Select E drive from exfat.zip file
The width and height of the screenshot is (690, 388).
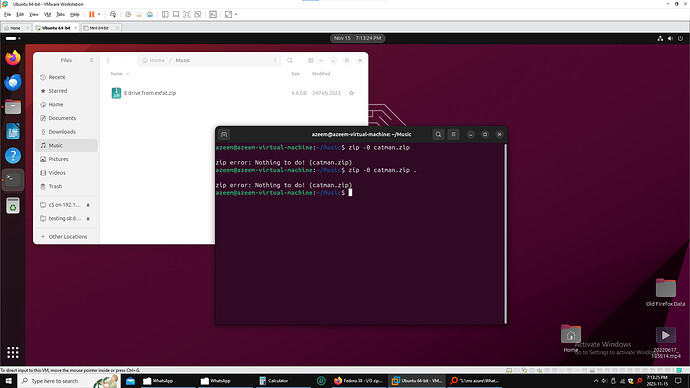click(234, 93)
